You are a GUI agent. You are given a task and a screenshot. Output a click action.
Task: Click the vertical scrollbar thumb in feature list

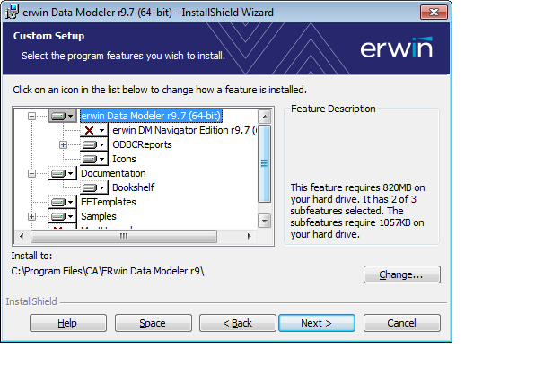(264, 163)
